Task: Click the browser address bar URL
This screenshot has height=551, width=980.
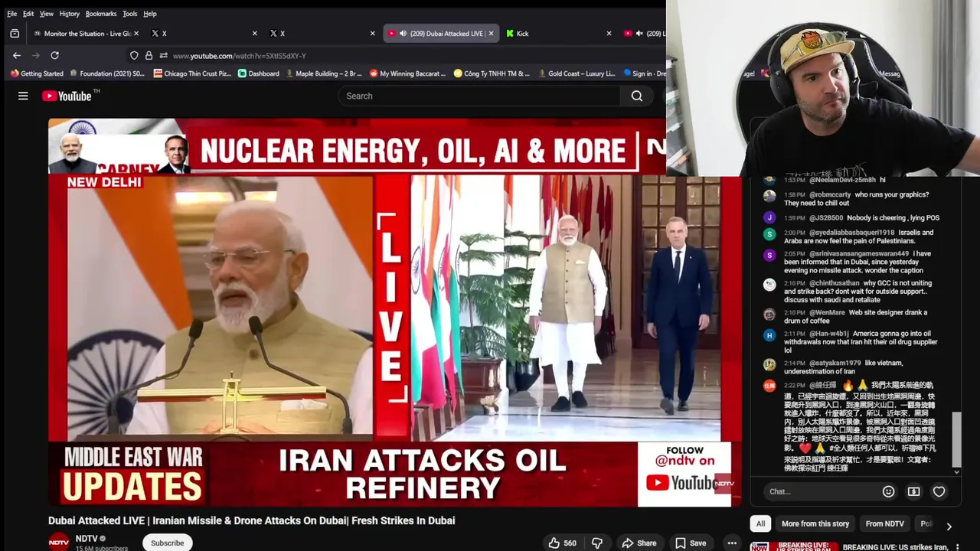Action: pyautogui.click(x=239, y=56)
